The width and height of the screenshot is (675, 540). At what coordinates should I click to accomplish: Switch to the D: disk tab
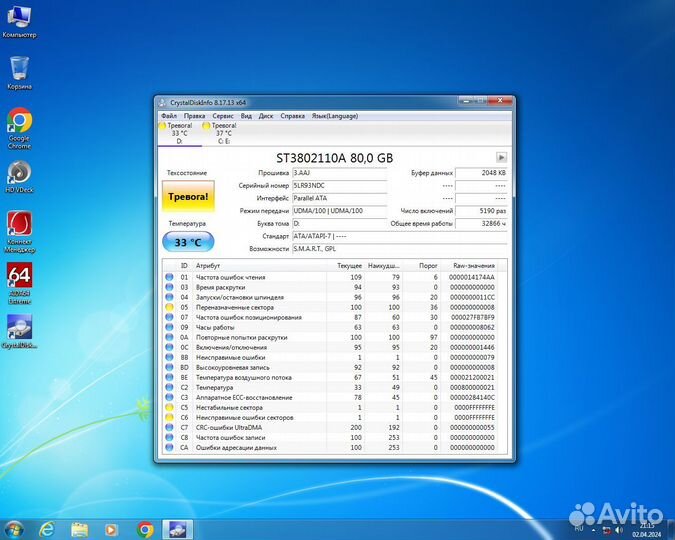(x=180, y=134)
